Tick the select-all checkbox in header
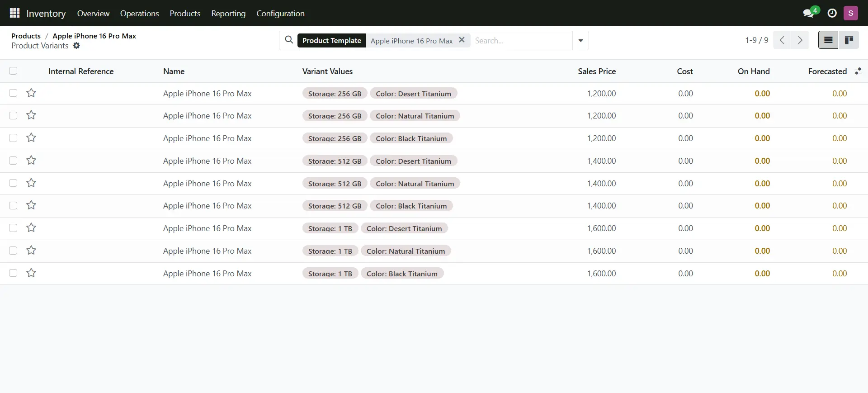This screenshot has width=868, height=393. tap(13, 71)
